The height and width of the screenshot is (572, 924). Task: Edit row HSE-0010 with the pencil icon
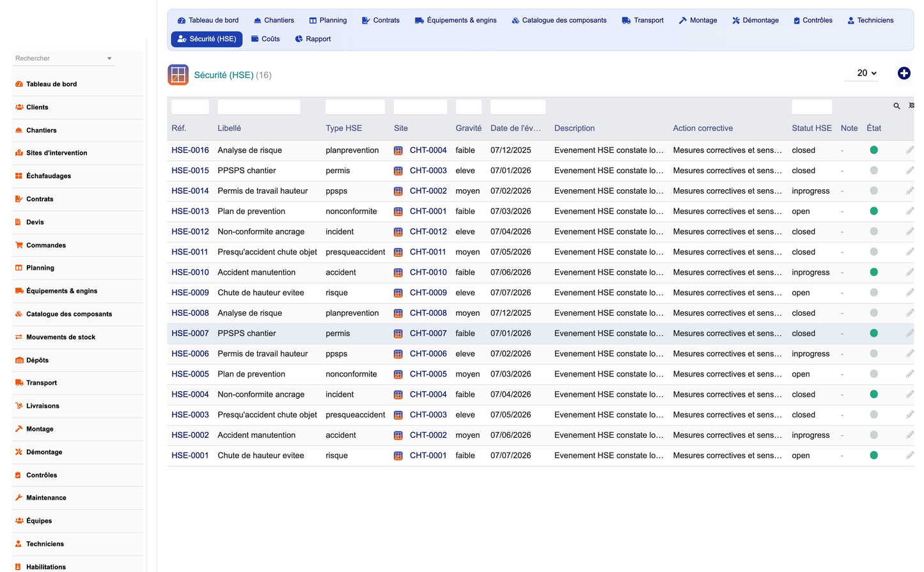point(910,272)
